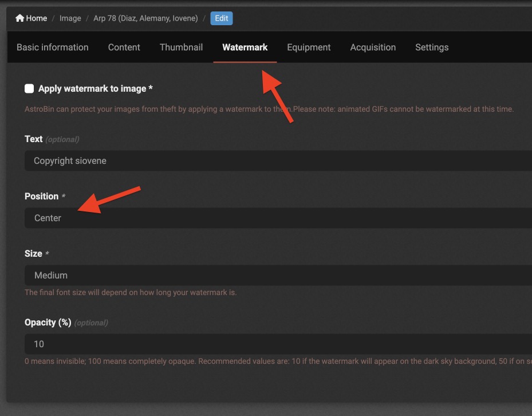Viewport: 532px width, 416px height.
Task: Open the Position dropdown showing Center
Action: click(278, 218)
